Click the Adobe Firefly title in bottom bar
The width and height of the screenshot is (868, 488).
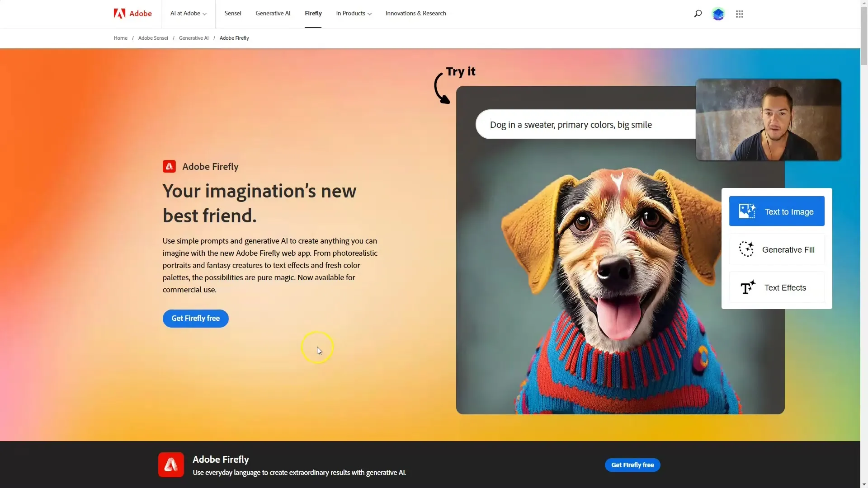click(221, 459)
